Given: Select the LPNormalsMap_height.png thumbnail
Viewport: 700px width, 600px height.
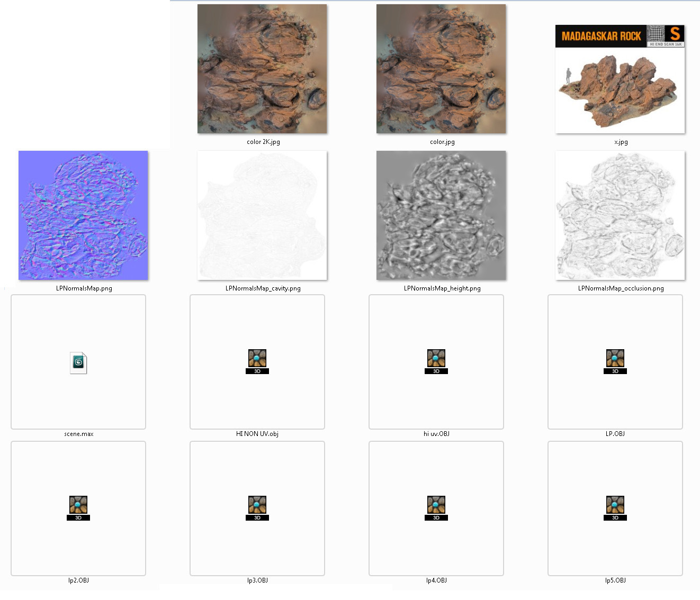Looking at the screenshot, I should [x=441, y=215].
